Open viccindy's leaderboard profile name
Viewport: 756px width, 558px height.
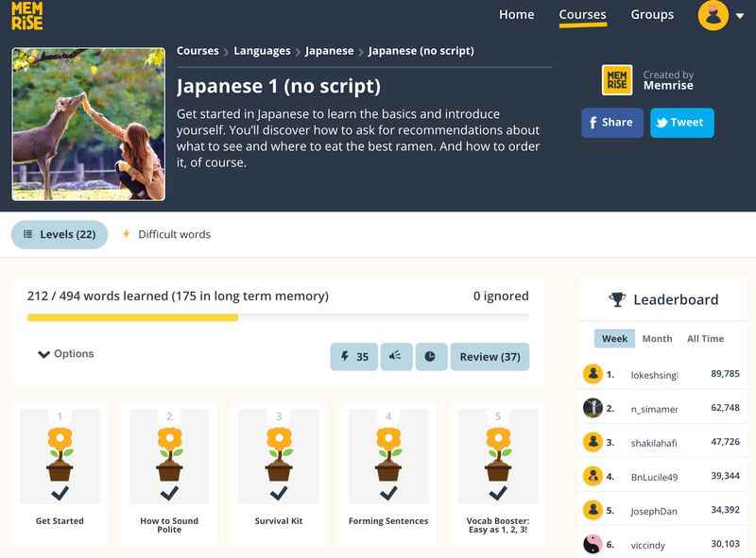648,546
